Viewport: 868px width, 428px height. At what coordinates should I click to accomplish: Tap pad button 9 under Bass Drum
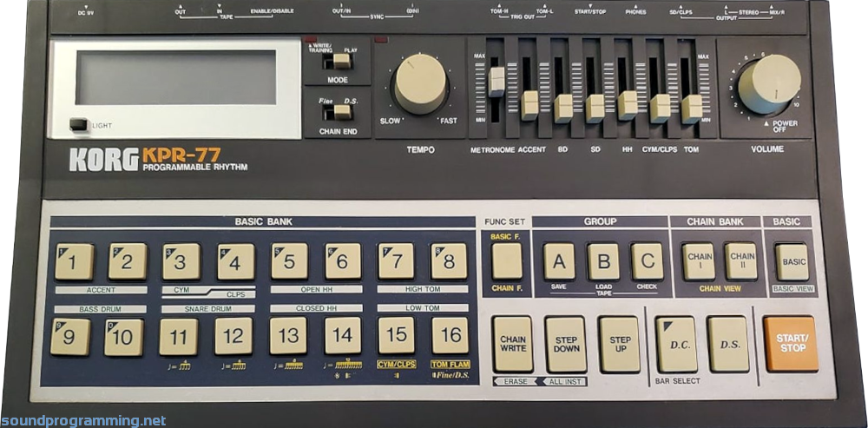tap(69, 337)
